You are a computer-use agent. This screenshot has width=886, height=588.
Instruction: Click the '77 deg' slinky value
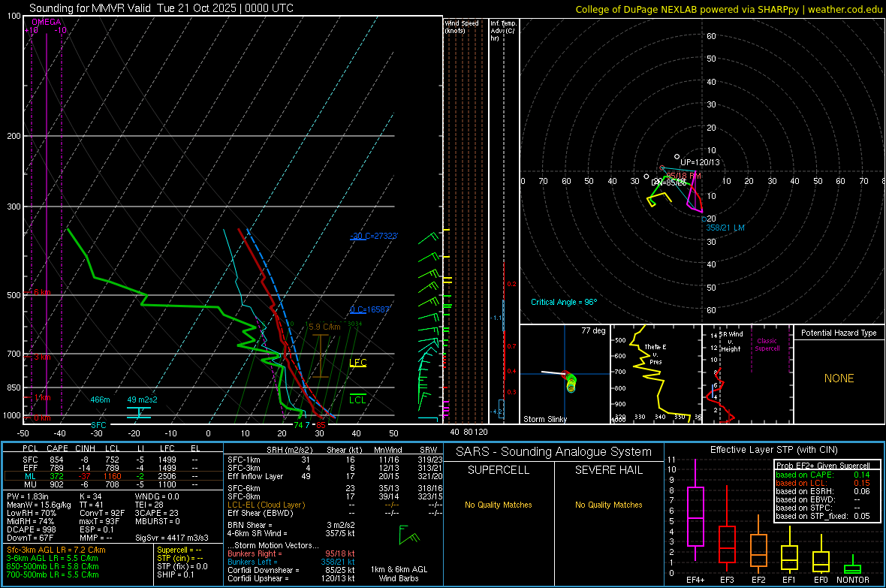(x=593, y=330)
